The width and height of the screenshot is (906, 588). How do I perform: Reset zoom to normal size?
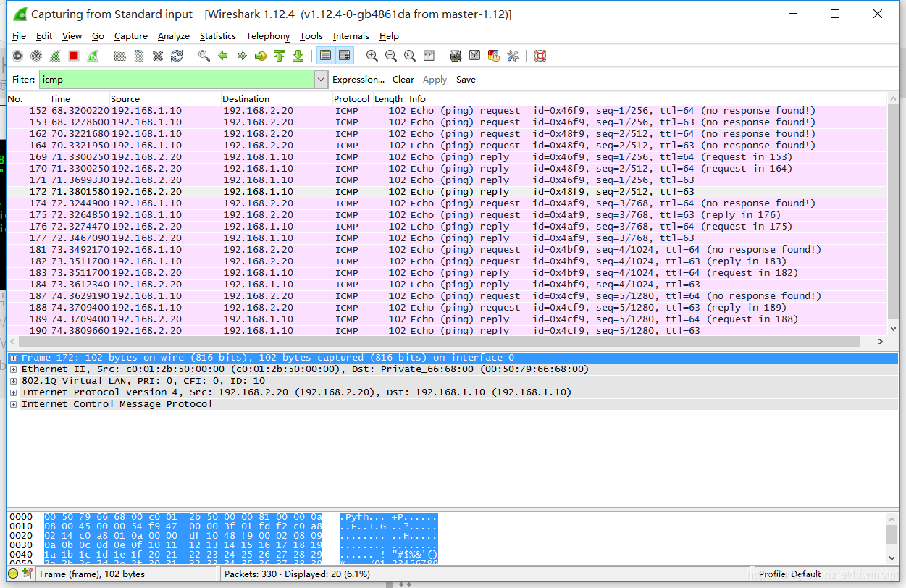[x=410, y=56]
